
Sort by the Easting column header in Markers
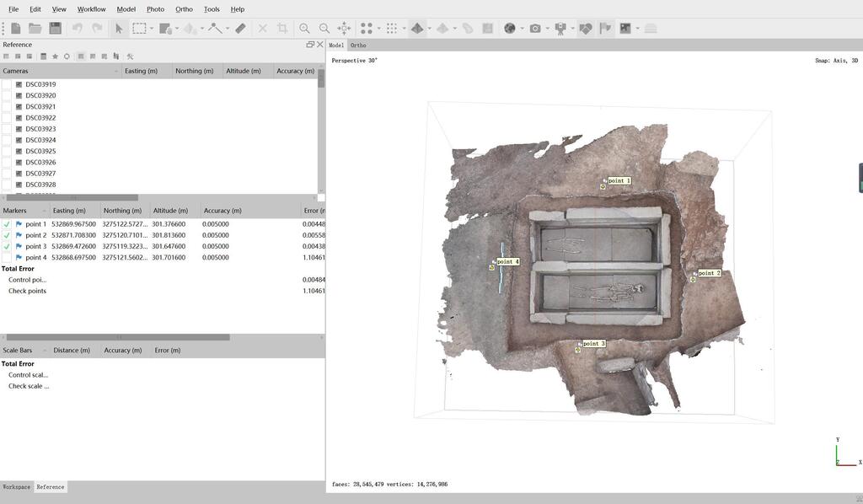coord(69,210)
